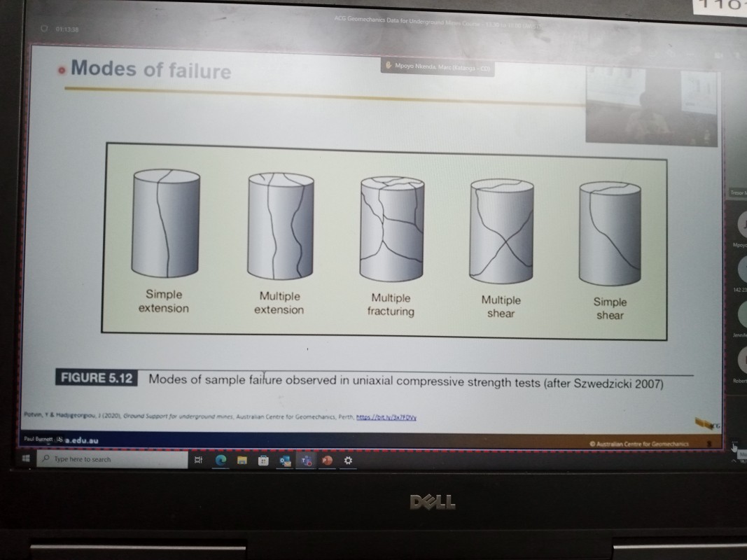Launch Microsoft Edge from the taskbar
747x560 pixels.
click(x=220, y=460)
